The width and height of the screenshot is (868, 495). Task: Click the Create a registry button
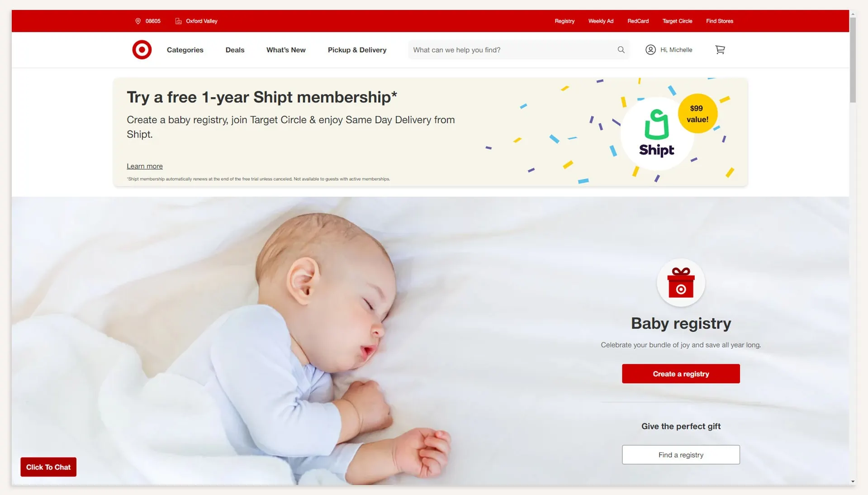click(680, 374)
